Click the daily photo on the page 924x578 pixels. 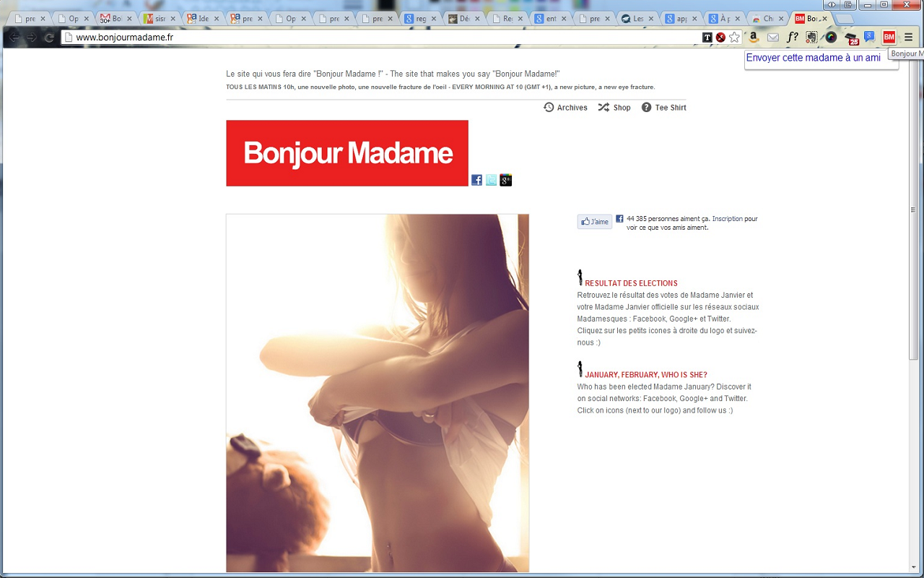(378, 393)
